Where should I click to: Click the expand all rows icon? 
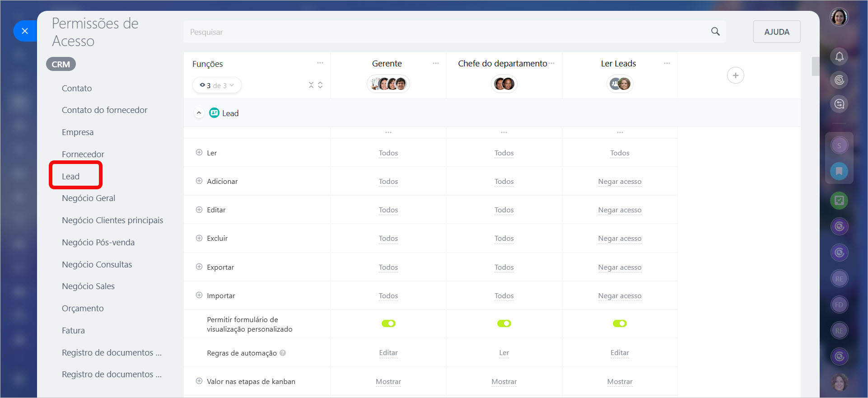click(320, 85)
